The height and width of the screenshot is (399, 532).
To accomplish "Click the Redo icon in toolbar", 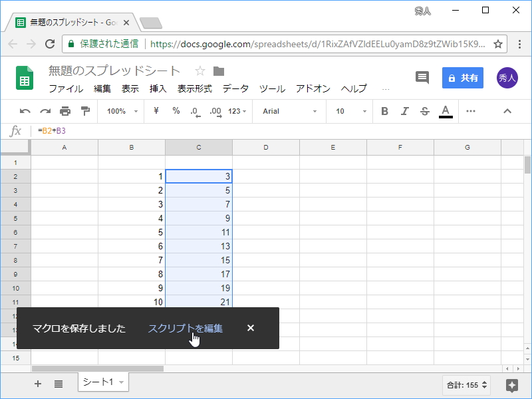I will click(45, 111).
